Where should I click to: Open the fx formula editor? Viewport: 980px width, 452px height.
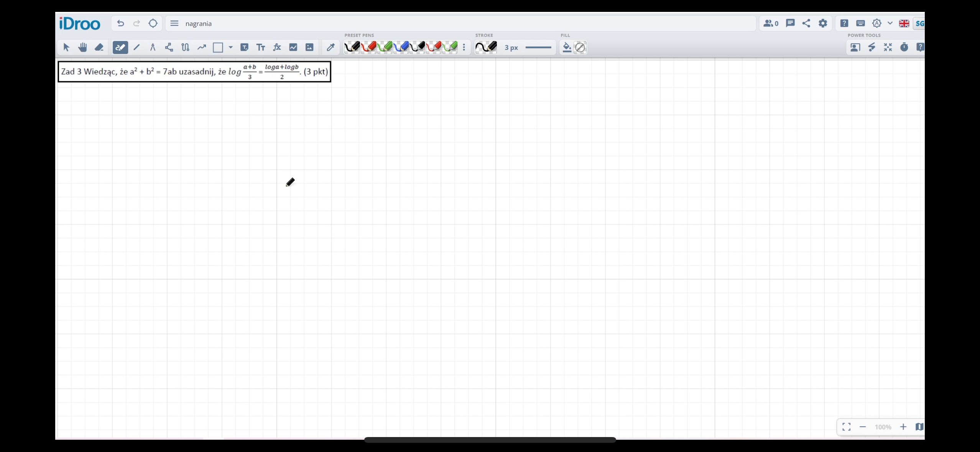277,47
